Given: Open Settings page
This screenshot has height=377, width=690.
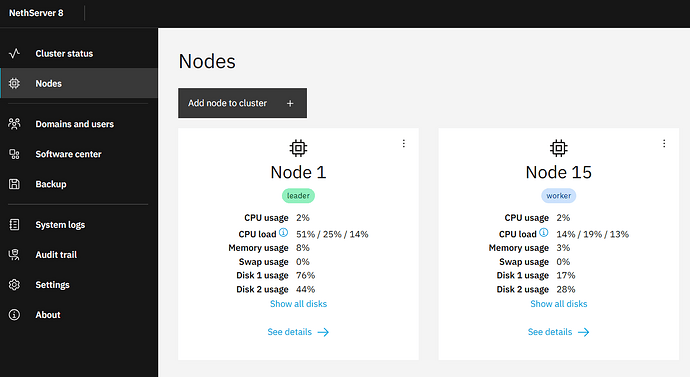Looking at the screenshot, I should pyautogui.click(x=79, y=285).
